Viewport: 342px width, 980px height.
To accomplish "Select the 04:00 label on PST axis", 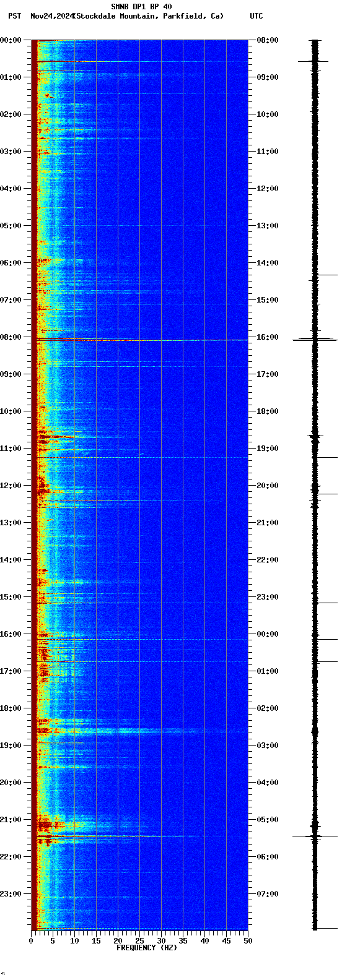I will [11, 189].
